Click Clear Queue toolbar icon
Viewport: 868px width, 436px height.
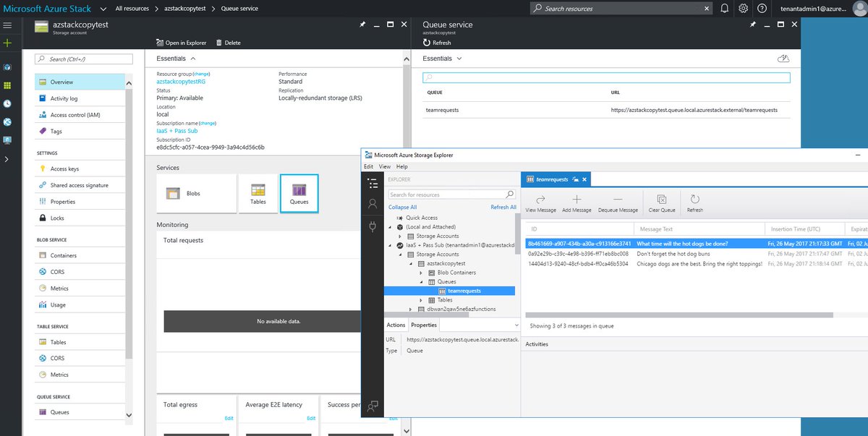click(661, 203)
